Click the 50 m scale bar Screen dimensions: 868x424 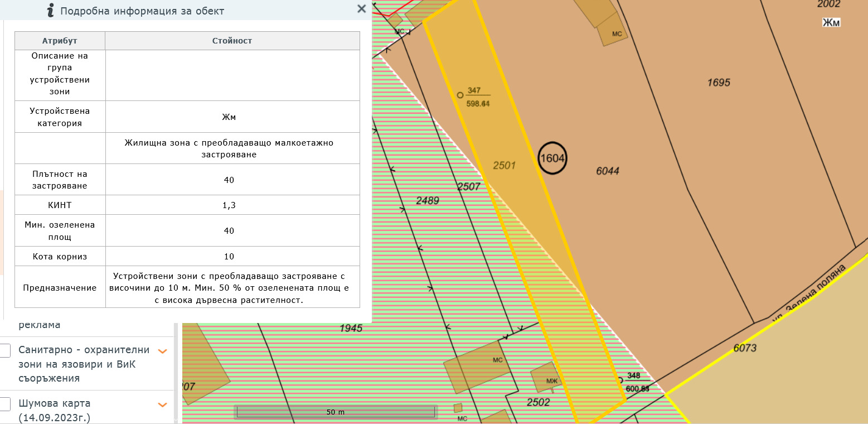[x=335, y=412]
